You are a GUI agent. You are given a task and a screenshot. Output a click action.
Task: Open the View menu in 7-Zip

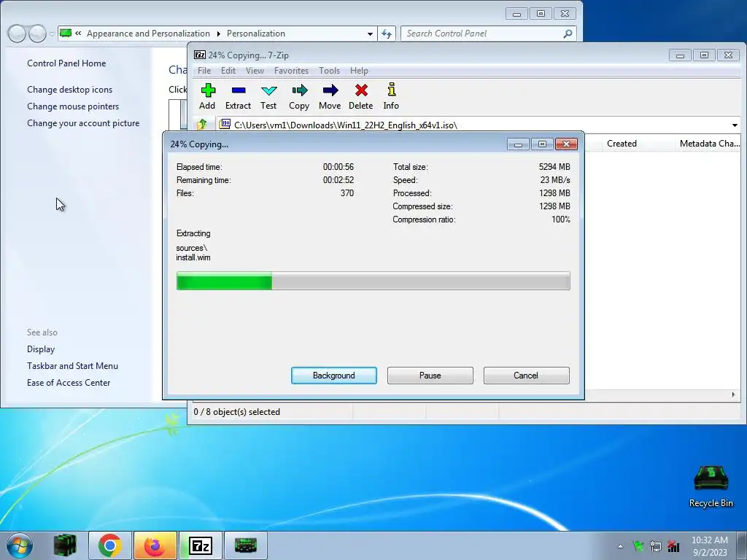pos(255,71)
